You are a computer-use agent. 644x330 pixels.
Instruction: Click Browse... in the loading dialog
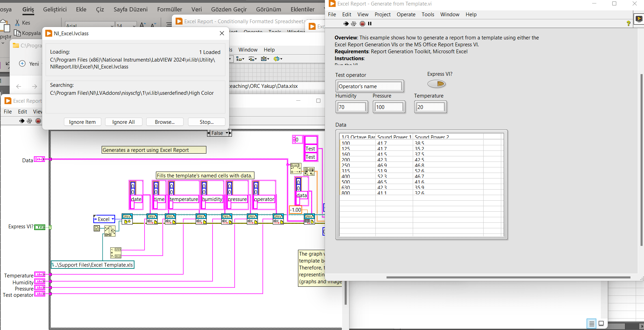pyautogui.click(x=165, y=122)
